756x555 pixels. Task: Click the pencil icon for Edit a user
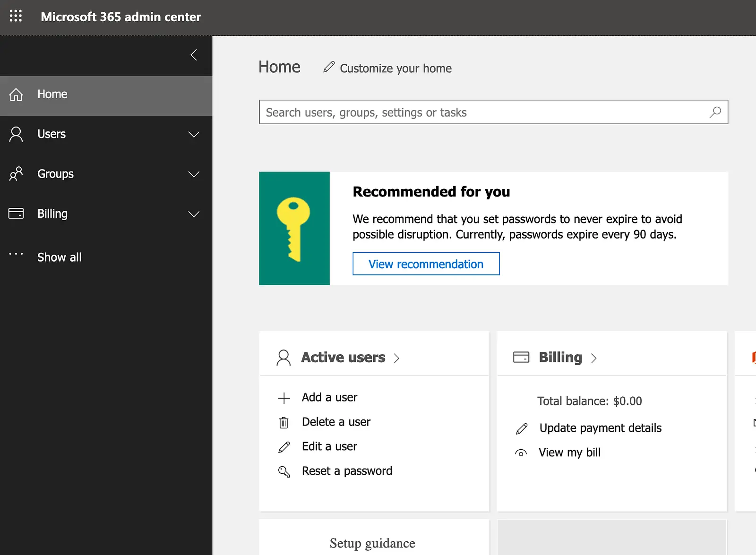pyautogui.click(x=284, y=447)
